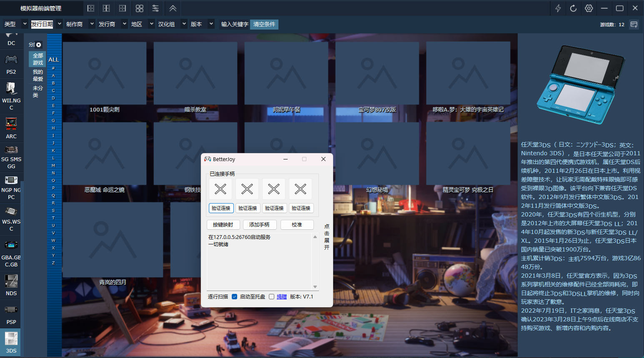Refresh the game list
This screenshot has width=644, height=358.
pyautogui.click(x=574, y=8)
